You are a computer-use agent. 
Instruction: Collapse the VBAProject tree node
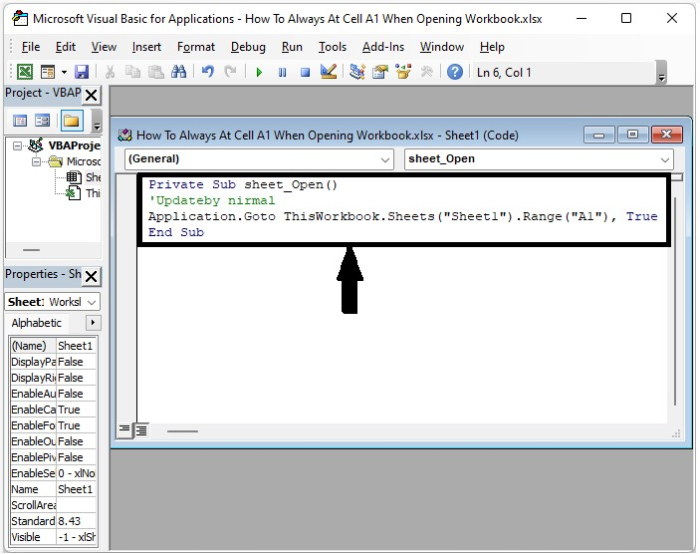(17, 146)
